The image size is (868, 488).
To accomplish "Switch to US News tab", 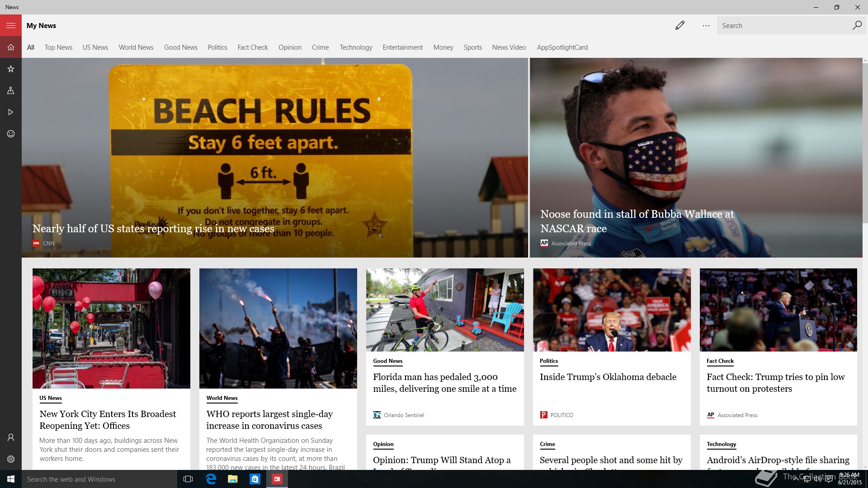I will point(95,47).
